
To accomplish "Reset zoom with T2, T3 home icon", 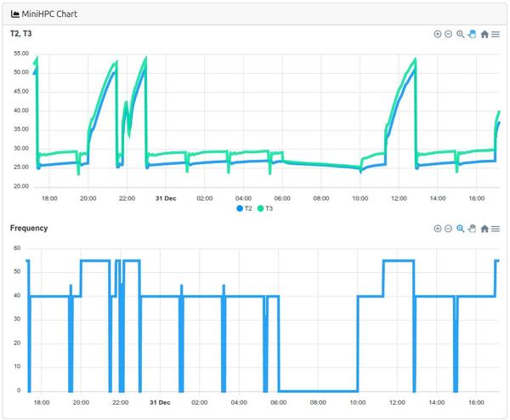I will pyautogui.click(x=484, y=34).
